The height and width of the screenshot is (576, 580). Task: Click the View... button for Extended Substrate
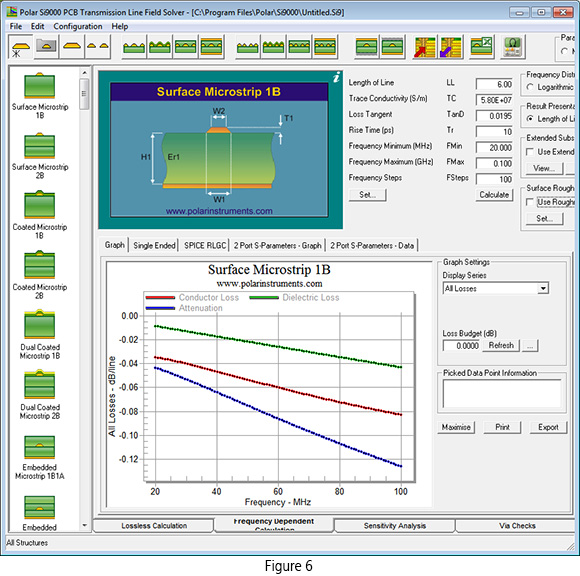point(544,168)
